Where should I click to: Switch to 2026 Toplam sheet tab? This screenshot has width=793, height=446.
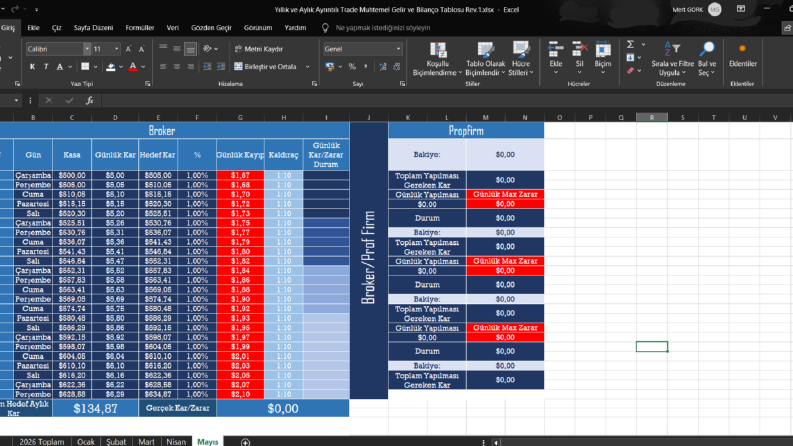tap(41, 441)
